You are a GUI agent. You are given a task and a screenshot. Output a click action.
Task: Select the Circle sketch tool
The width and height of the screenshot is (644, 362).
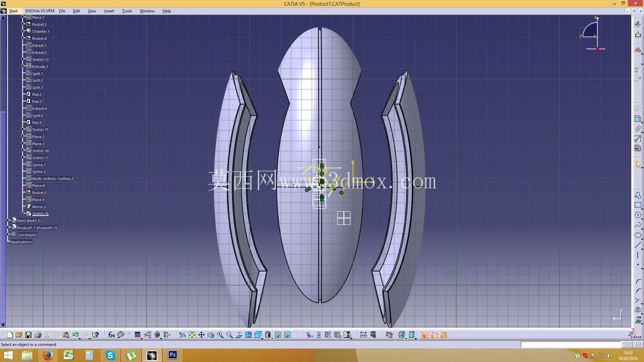638,215
